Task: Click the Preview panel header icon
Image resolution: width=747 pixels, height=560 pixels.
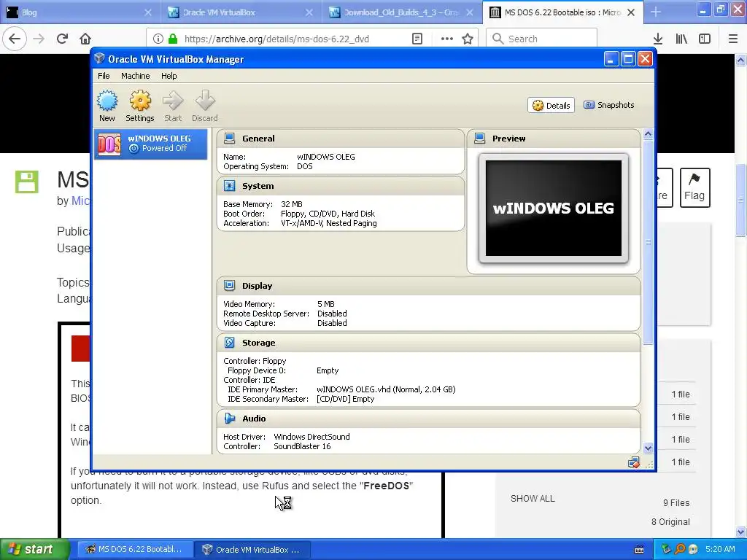Action: (480, 139)
